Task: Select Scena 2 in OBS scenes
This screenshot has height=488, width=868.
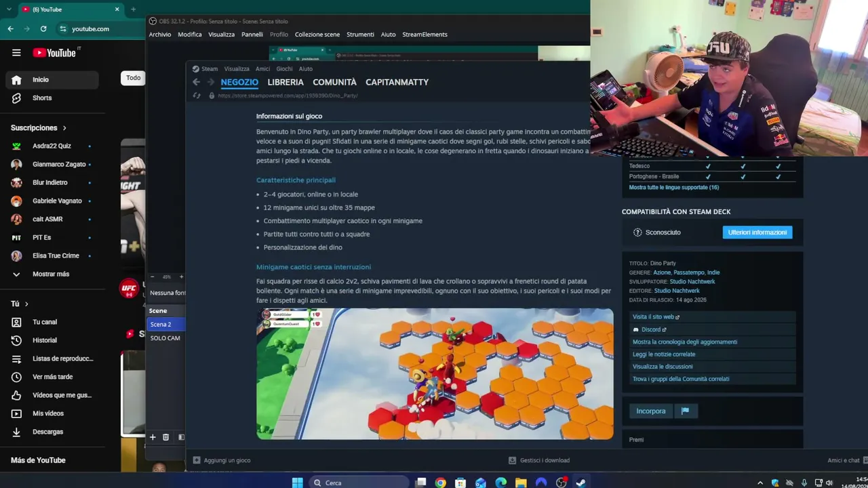Action: [x=166, y=324]
